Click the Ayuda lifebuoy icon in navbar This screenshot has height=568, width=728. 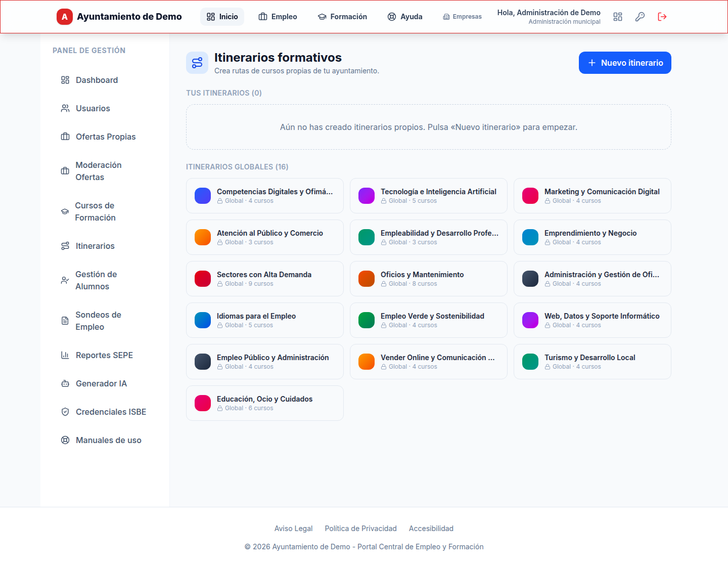point(392,17)
